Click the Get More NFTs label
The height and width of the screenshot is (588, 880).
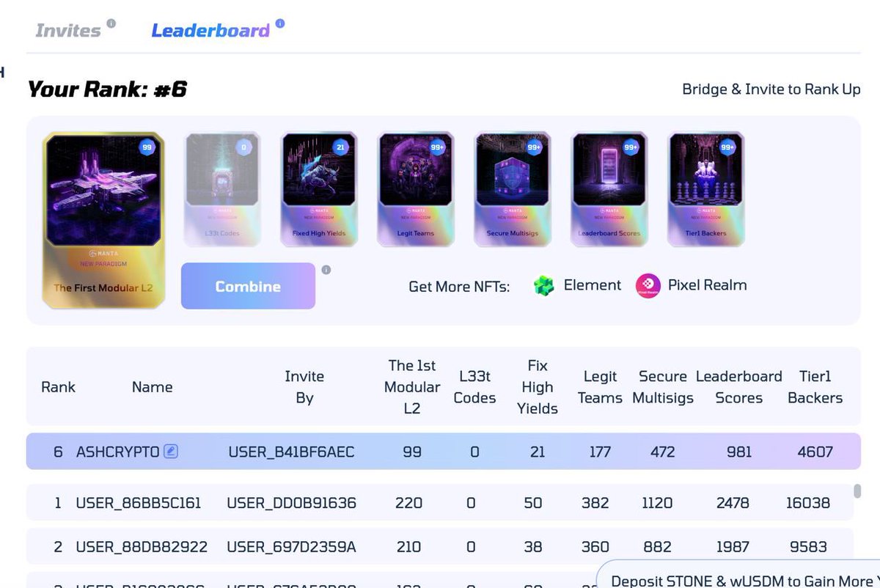(459, 286)
